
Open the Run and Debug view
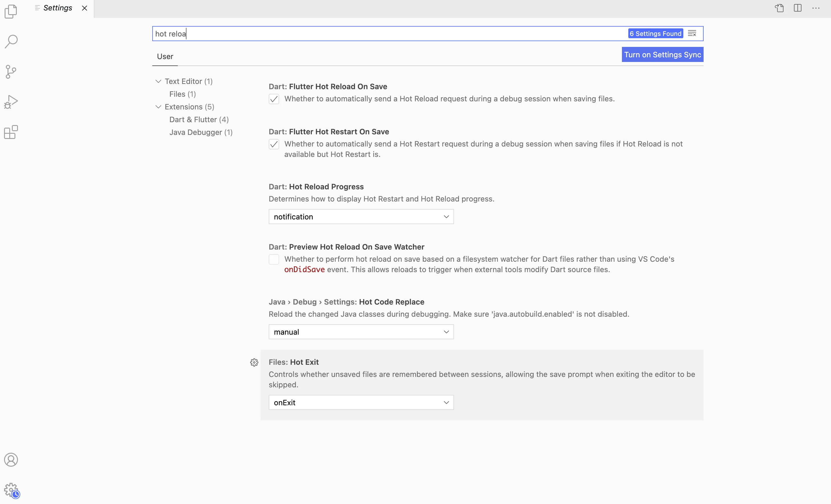tap(11, 102)
